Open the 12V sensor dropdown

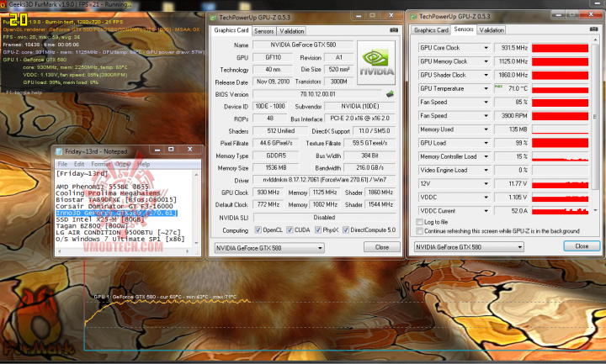click(x=486, y=184)
